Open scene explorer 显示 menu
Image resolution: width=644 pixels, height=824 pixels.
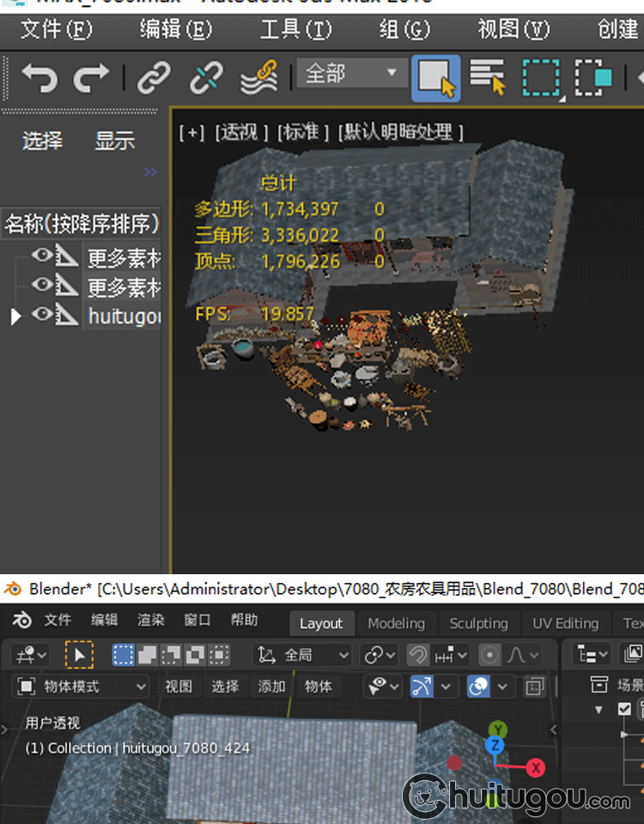pyautogui.click(x=114, y=141)
